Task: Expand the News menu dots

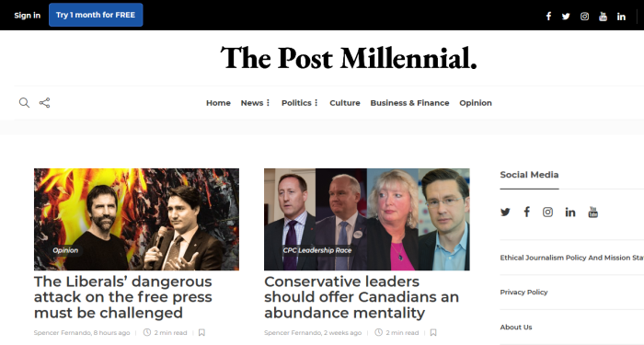Action: (268, 103)
